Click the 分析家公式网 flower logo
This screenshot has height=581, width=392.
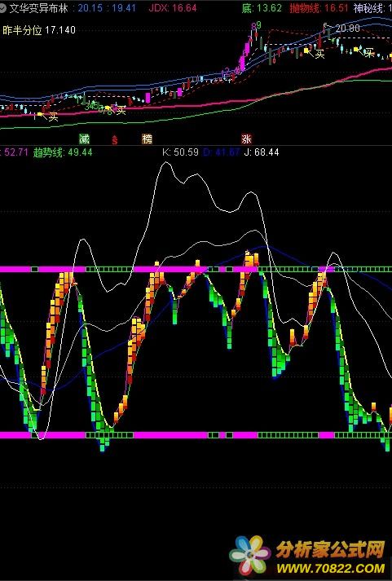pyautogui.click(x=249, y=555)
